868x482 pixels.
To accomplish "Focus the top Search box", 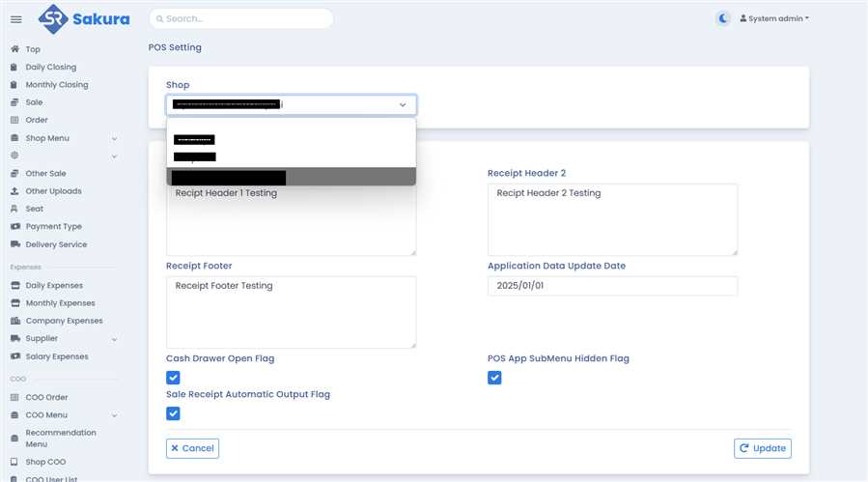I will [x=240, y=18].
